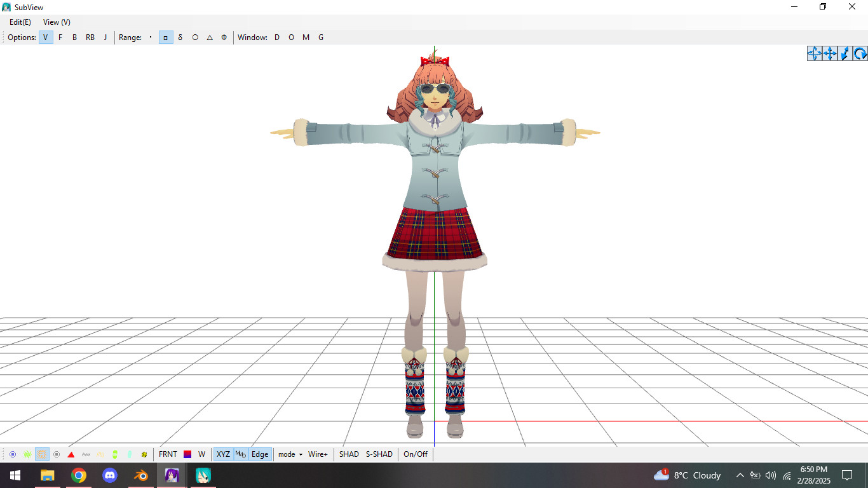Viewport: 868px width, 488px height.
Task: Toggle the gray circle-dot display icon
Action: 57,454
